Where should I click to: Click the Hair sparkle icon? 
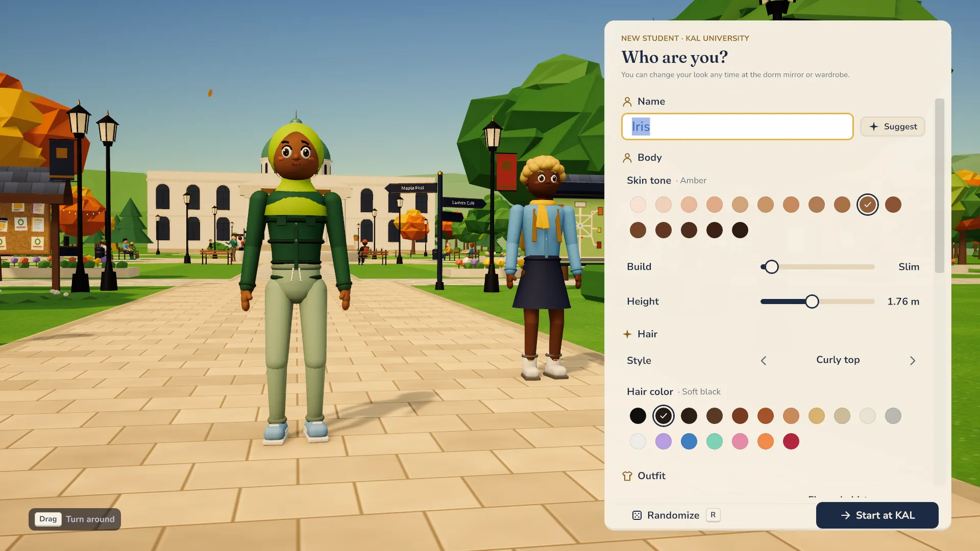pos(627,334)
